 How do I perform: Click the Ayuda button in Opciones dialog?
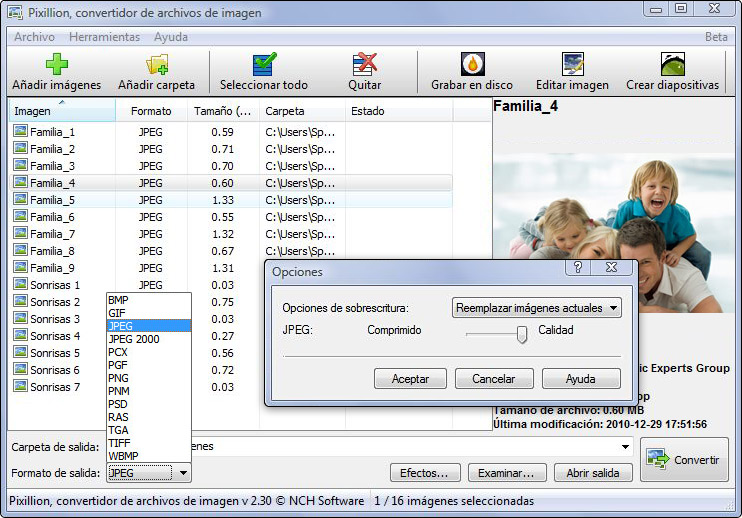[x=581, y=379]
